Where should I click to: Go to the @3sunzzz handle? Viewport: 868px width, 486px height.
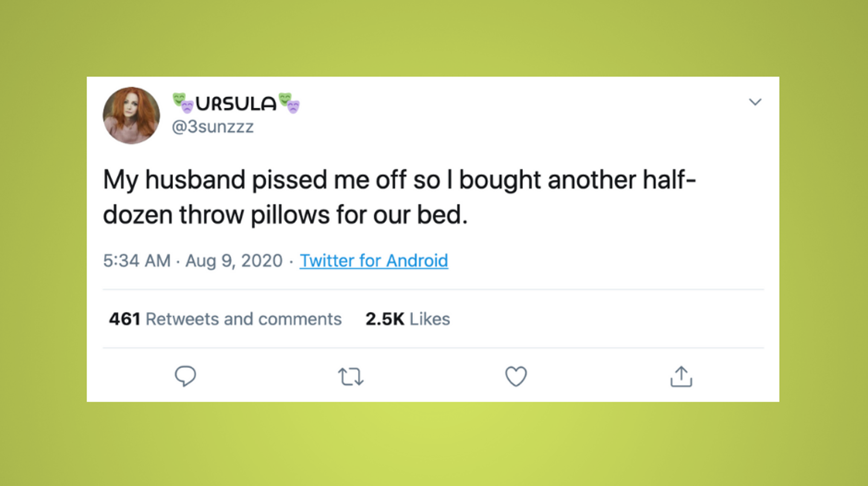212,127
